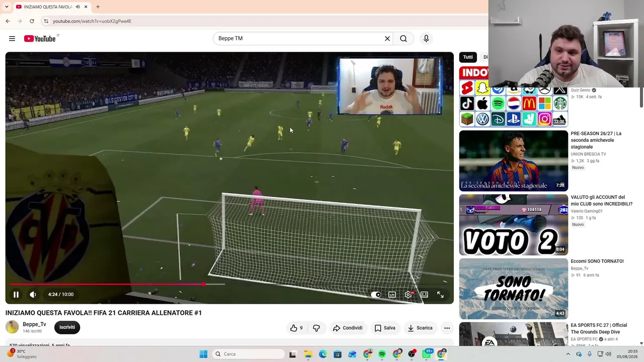Open a new browser tab
This screenshot has height=362, width=644.
tap(98, 7)
